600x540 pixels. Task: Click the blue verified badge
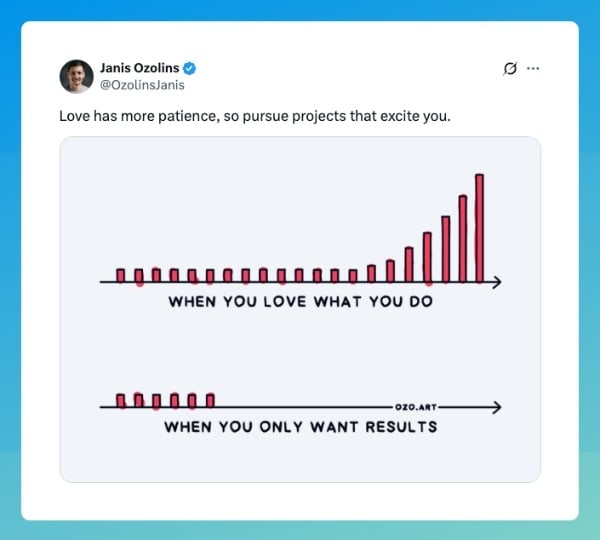189,68
